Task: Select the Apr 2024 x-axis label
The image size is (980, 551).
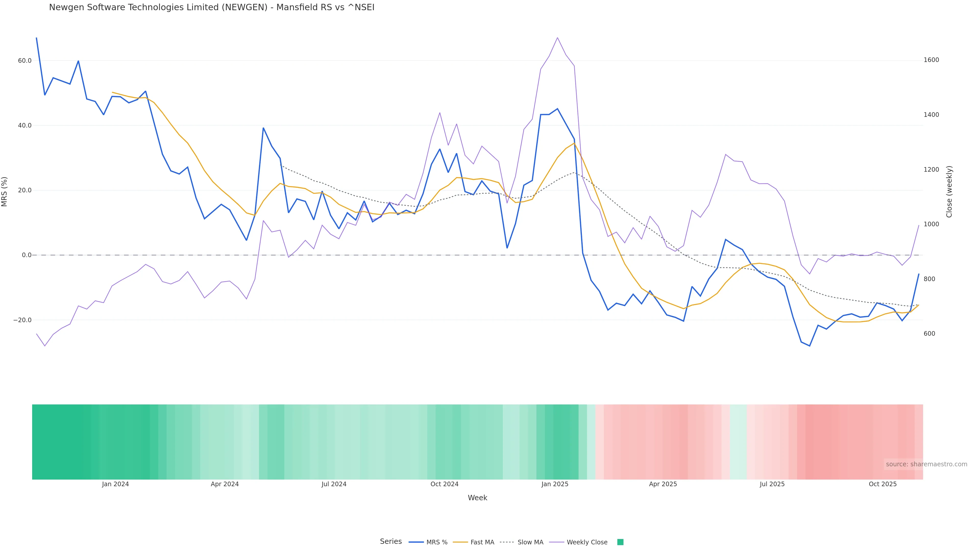Action: point(225,484)
